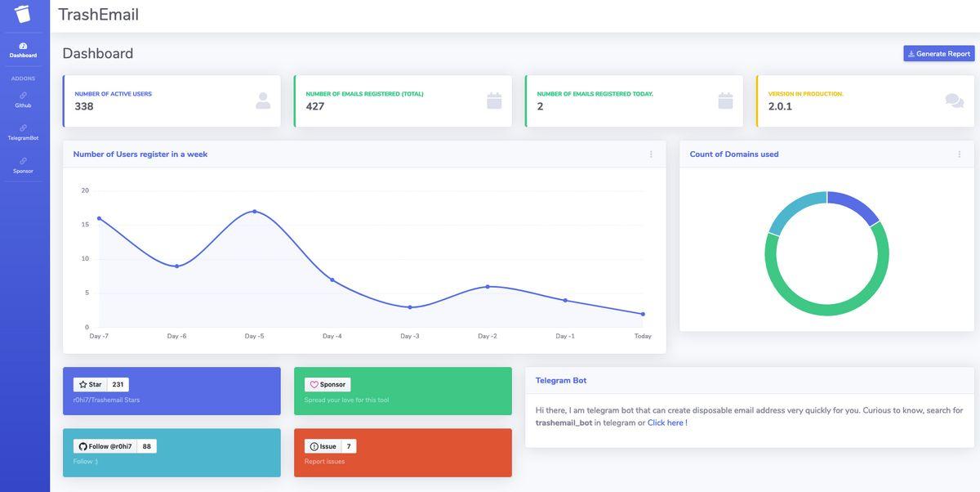Click the GitHub Star button
Screen dimensions: 980x492
pos(90,385)
